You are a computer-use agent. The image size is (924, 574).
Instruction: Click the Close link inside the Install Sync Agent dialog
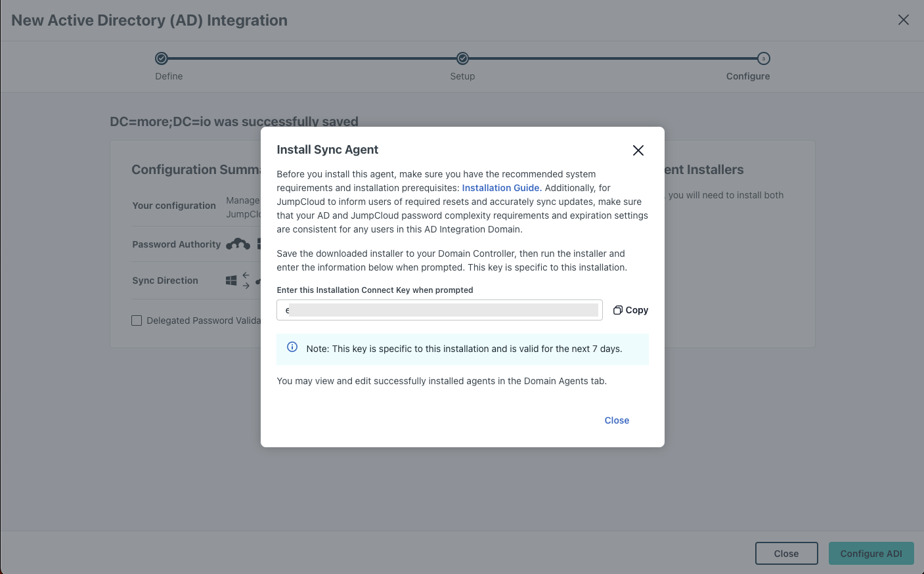tap(616, 420)
